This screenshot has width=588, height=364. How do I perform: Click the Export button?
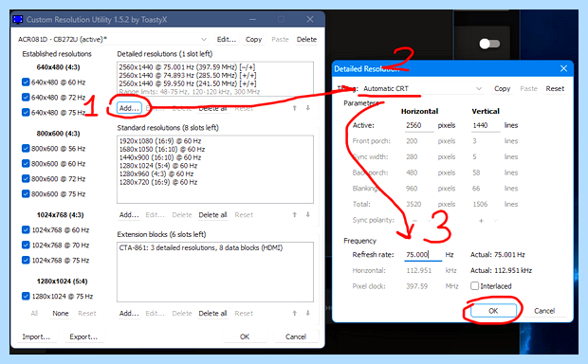(x=83, y=337)
